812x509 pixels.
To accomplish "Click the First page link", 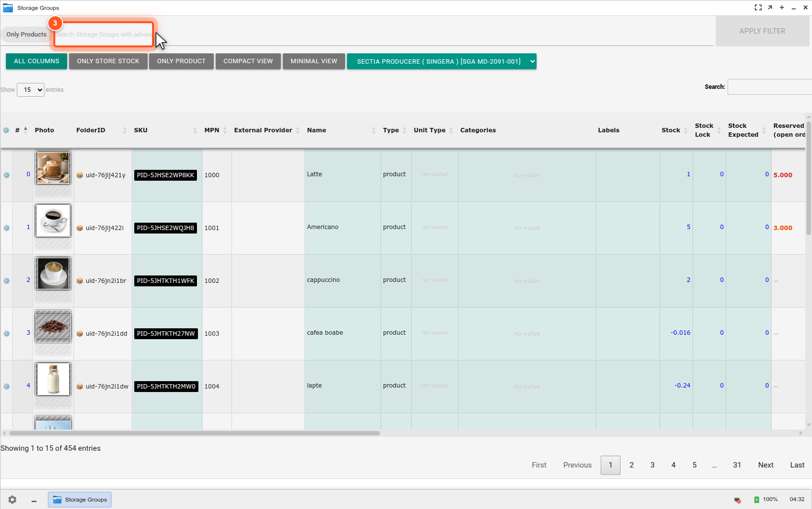I will (539, 465).
